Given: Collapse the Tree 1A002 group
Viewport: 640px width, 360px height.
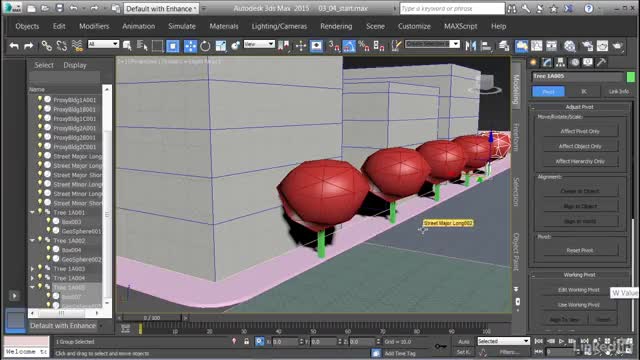Looking at the screenshot, I should coord(32,241).
